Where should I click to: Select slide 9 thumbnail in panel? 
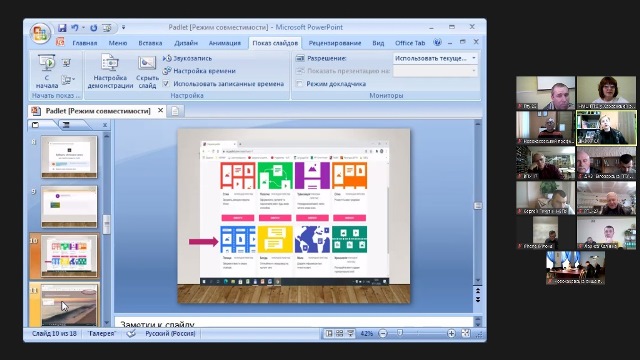pos(69,207)
